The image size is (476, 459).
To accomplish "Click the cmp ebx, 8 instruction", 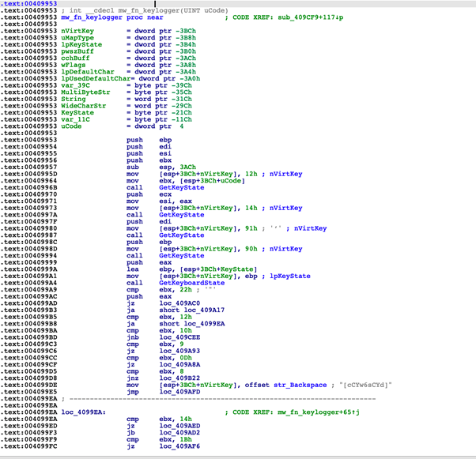I will point(155,371).
